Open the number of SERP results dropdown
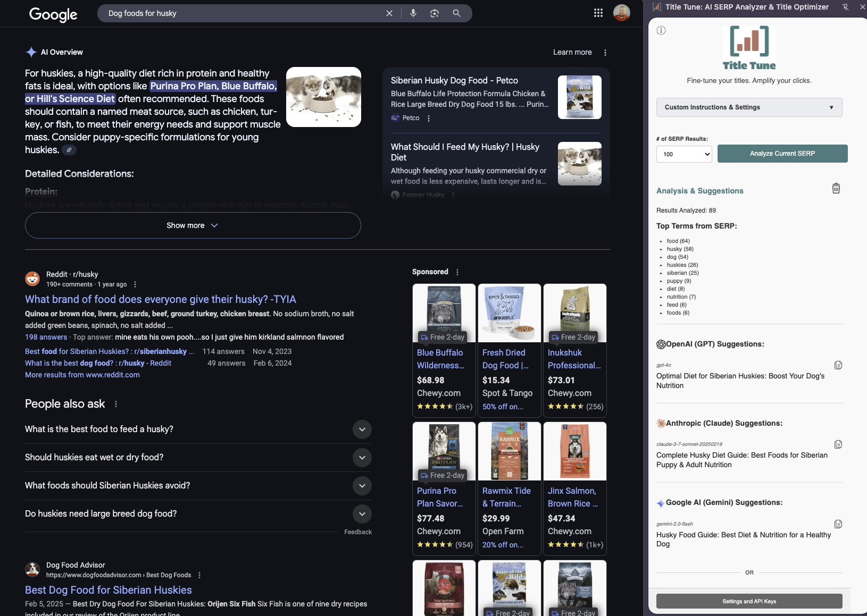The height and width of the screenshot is (616, 867). [684, 154]
